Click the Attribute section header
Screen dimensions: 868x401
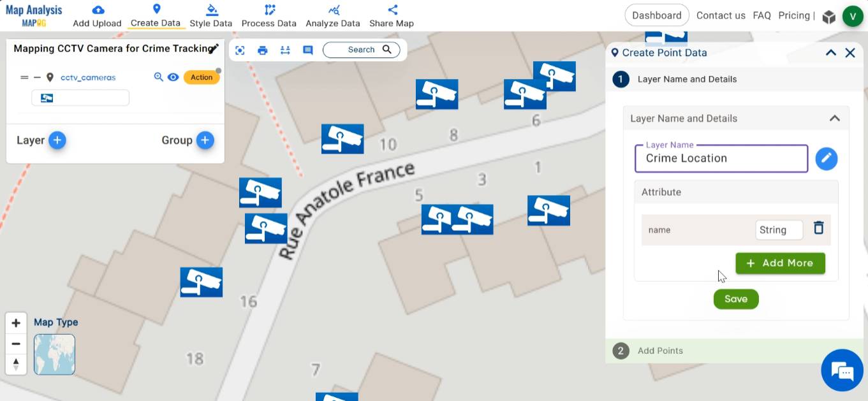736,192
